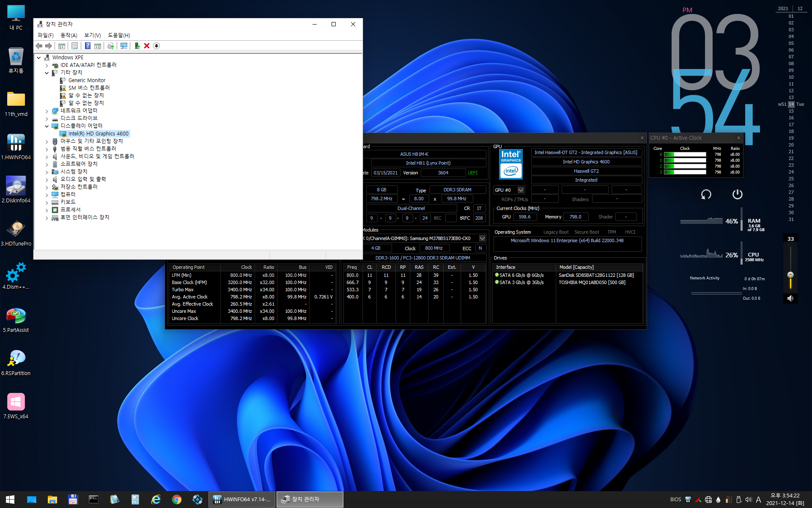Screen dimensions: 812x508
Task: Click the red X Uninstall device icon
Action: tap(147, 46)
